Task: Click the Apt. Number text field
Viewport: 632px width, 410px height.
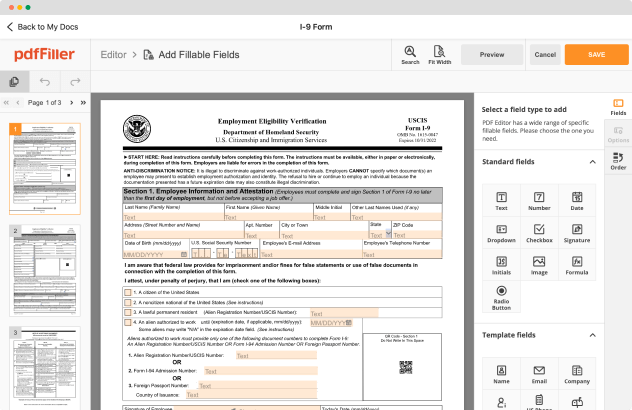Action: coord(262,234)
